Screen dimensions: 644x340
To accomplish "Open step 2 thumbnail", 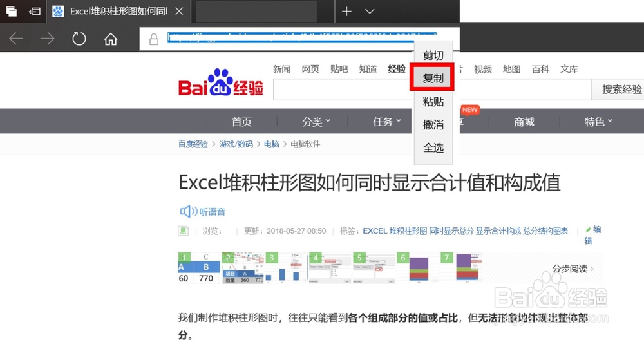I will [x=243, y=268].
